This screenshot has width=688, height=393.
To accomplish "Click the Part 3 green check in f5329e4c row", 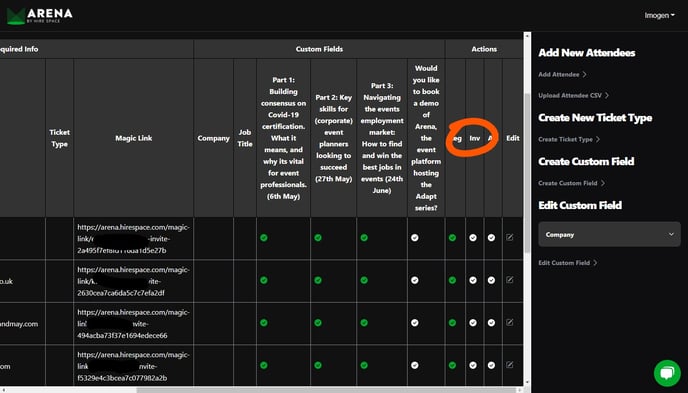I will click(x=364, y=365).
